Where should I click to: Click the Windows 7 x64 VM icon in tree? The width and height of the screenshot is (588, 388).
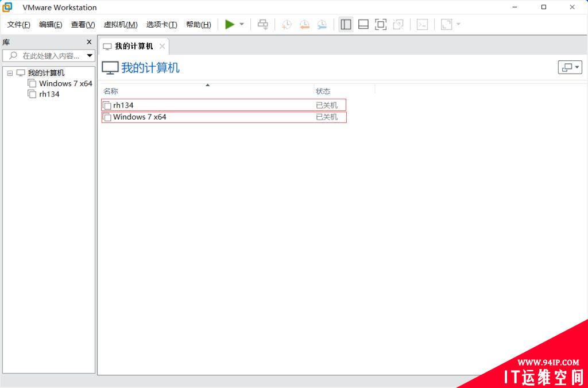coord(32,83)
